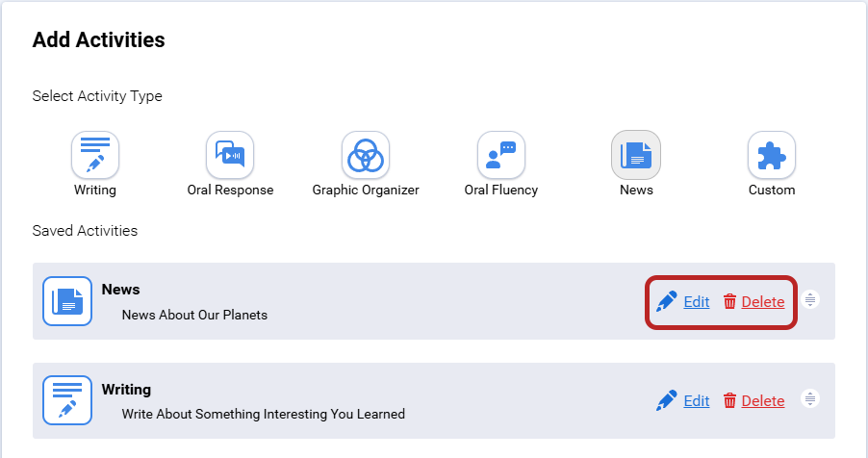
Task: Delete the Write About Something Interesting activity
Action: [x=763, y=401]
